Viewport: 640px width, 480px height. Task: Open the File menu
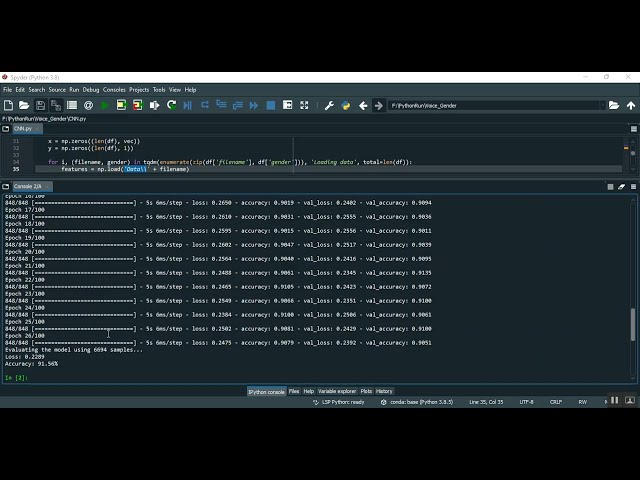click(7, 89)
